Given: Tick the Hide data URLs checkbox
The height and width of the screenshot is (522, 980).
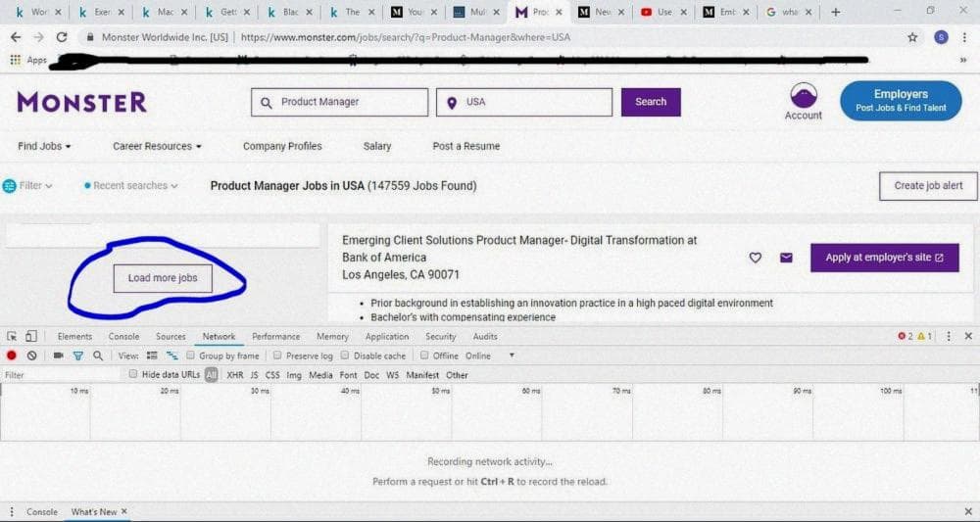Looking at the screenshot, I should [x=133, y=374].
